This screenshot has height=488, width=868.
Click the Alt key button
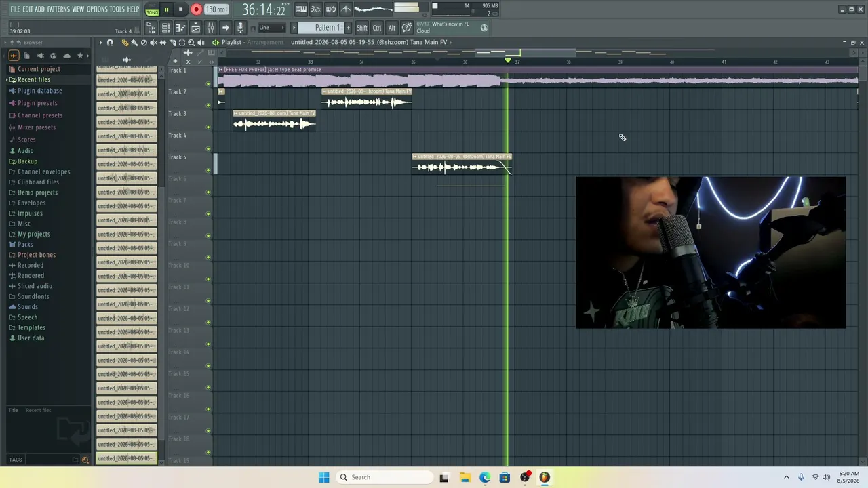[392, 28]
